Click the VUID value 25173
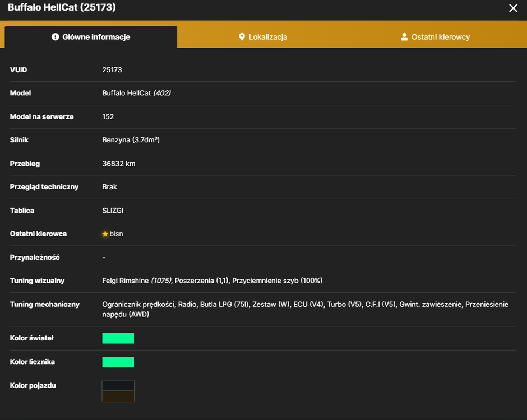 pyautogui.click(x=112, y=70)
